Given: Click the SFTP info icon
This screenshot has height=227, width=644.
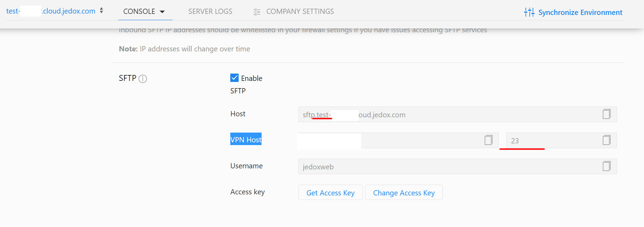Looking at the screenshot, I should point(143,79).
